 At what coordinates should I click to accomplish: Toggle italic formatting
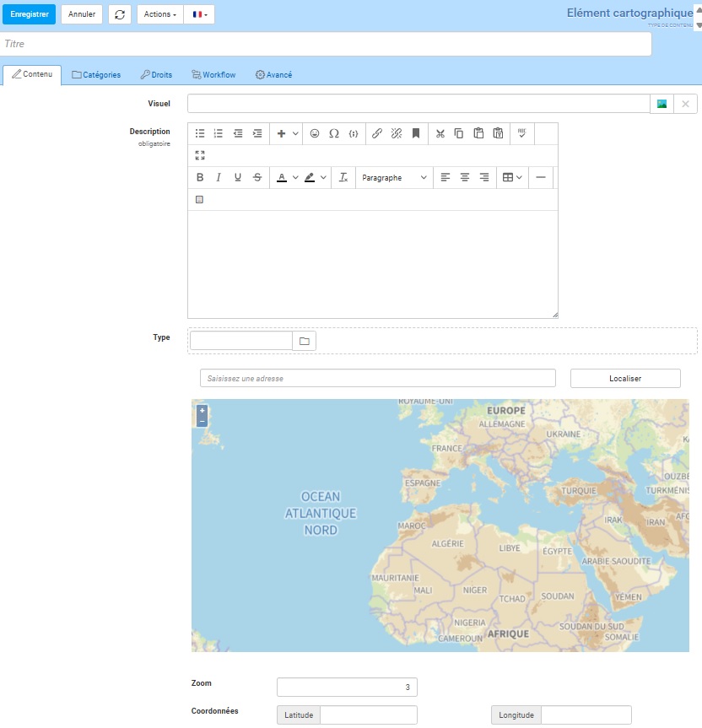coord(219,177)
